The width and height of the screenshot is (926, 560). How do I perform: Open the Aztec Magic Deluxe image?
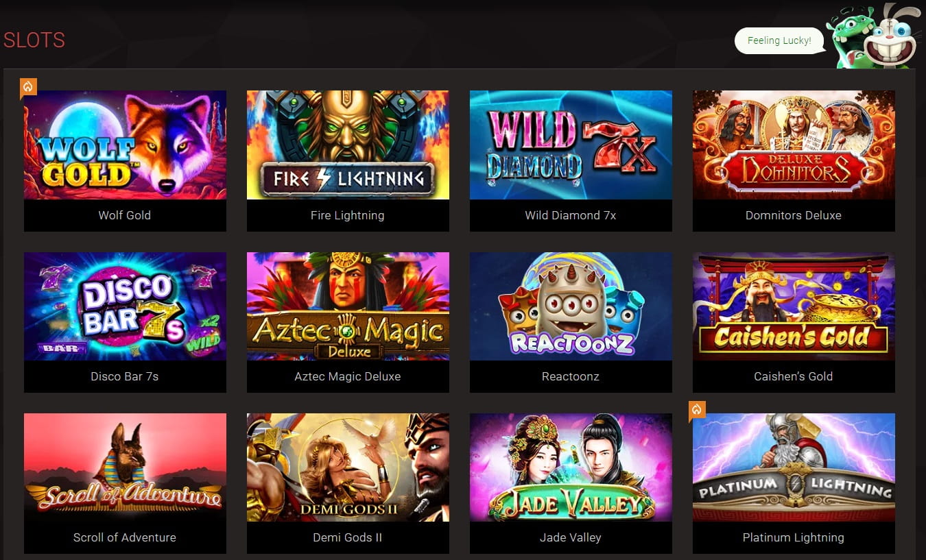pos(348,306)
